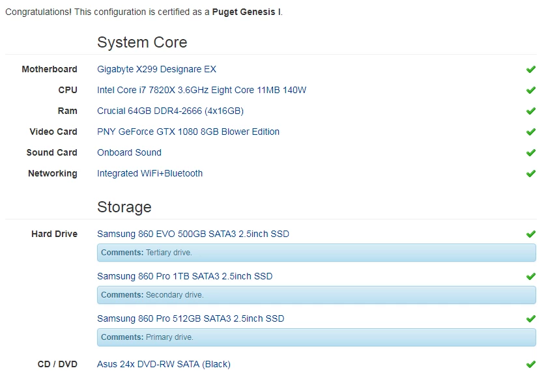Click checkmark beside Samsung 860 Pro 1TB
The width and height of the screenshot is (544, 392).
click(531, 277)
